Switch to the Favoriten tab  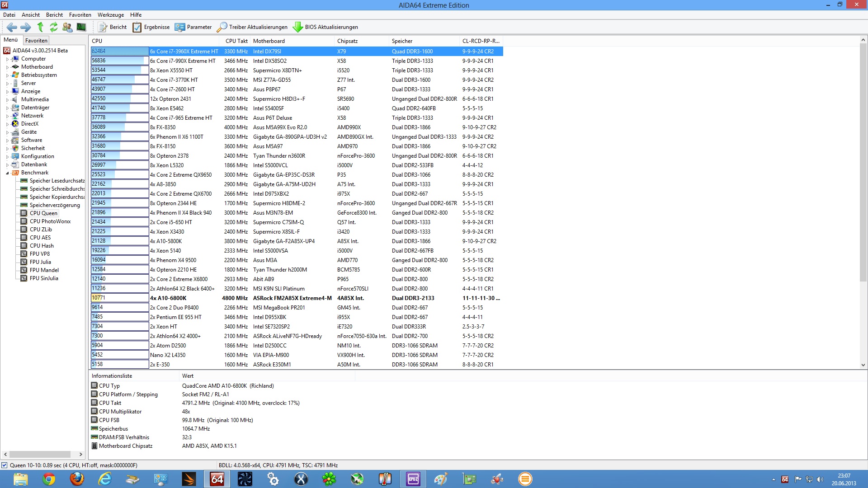(36, 41)
